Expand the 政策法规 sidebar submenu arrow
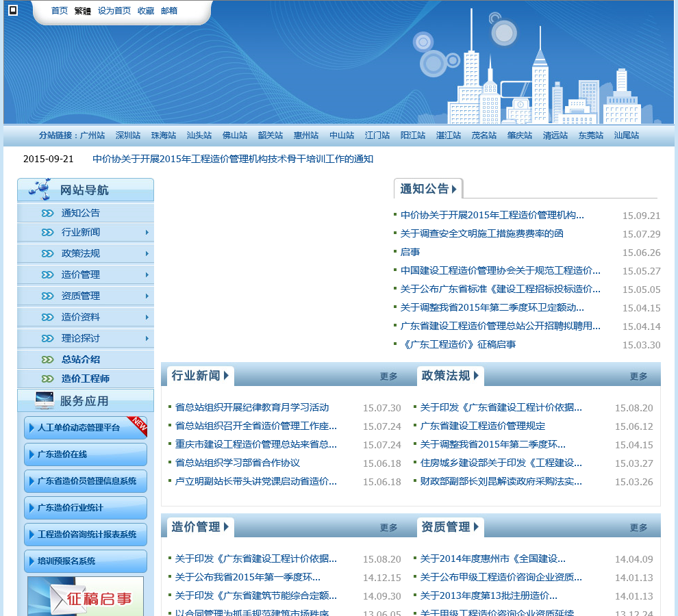678x616 pixels. coord(147,254)
